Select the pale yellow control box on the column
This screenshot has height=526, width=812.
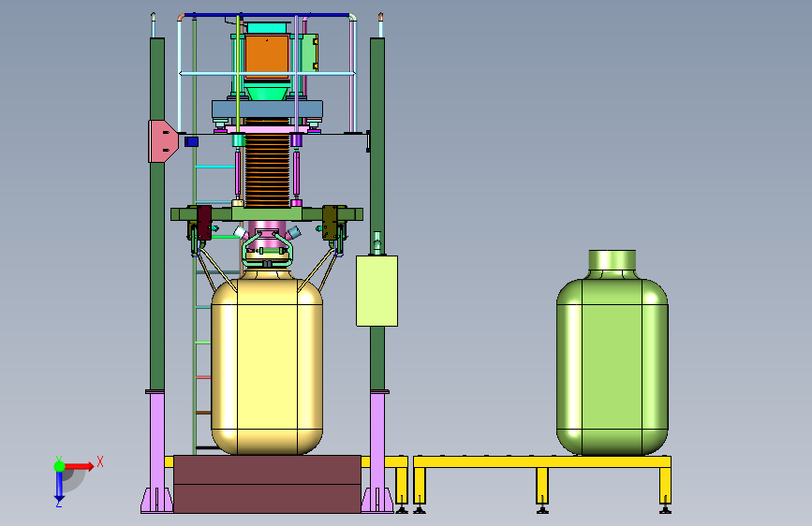click(377, 291)
